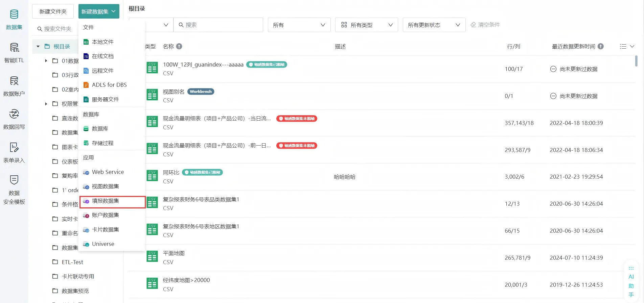Click 清空条件 to reset filters
The height and width of the screenshot is (303, 644).
point(485,25)
